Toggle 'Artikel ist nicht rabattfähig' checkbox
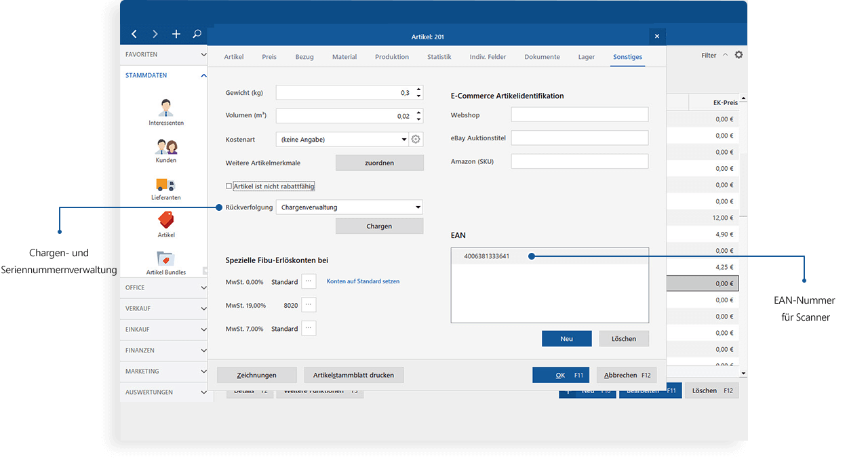868x463 pixels. (229, 186)
